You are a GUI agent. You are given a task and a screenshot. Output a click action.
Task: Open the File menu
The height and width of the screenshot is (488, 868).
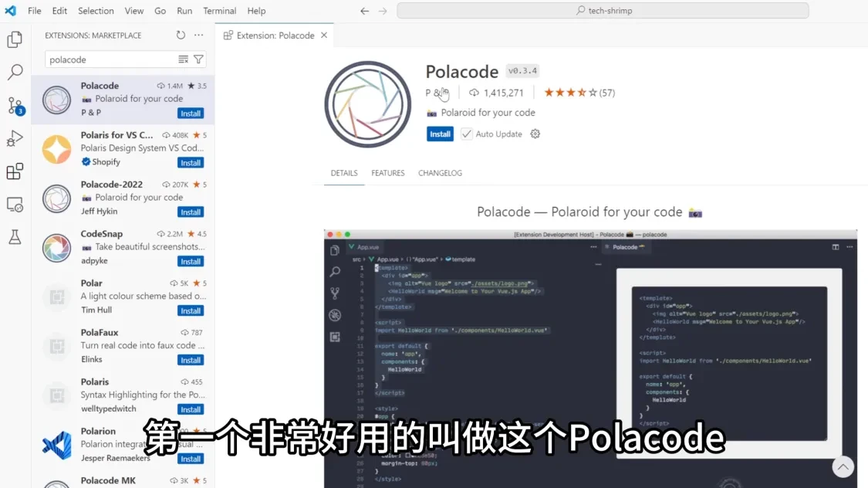(34, 11)
